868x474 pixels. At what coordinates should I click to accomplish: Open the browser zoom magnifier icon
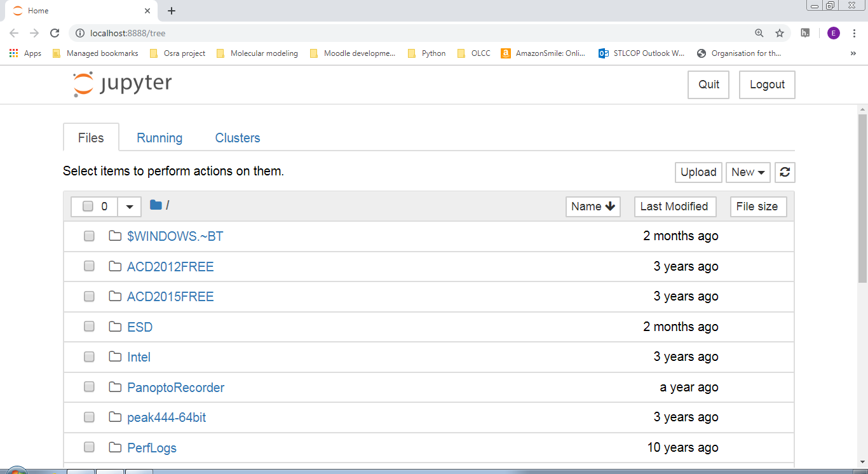point(759,33)
